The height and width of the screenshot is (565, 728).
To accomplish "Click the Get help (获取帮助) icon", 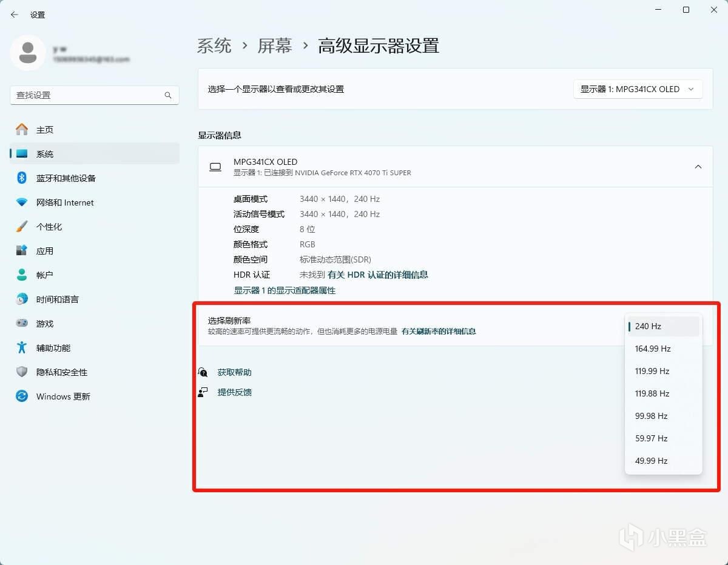I will (203, 372).
